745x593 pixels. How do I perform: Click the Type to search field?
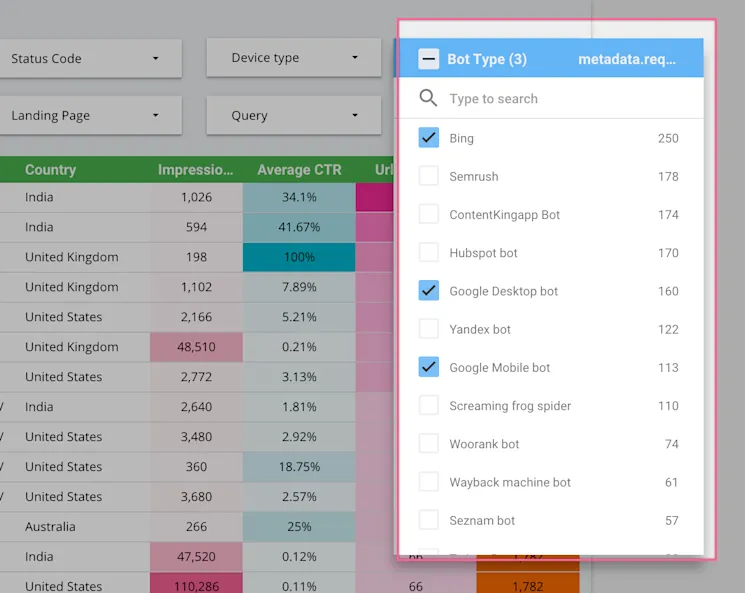tap(551, 98)
